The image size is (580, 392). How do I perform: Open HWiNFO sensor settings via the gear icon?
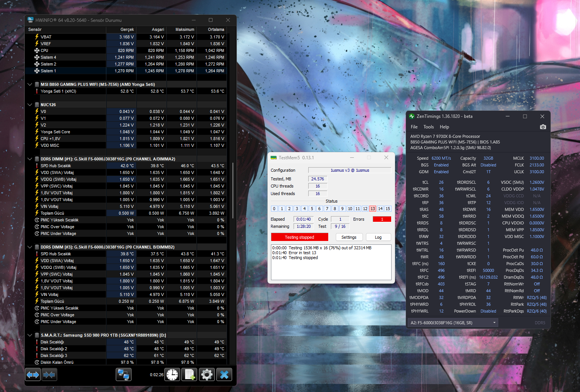(207, 375)
